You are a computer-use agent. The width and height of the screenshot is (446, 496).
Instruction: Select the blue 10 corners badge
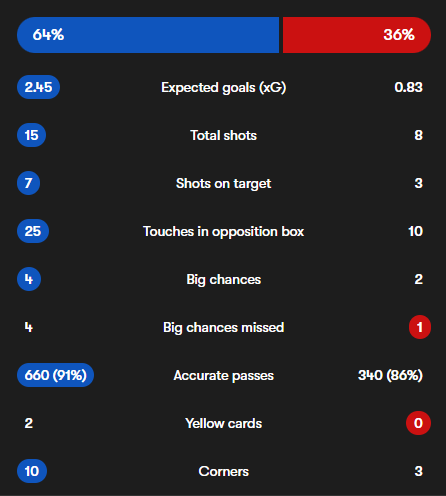pyautogui.click(x=32, y=471)
